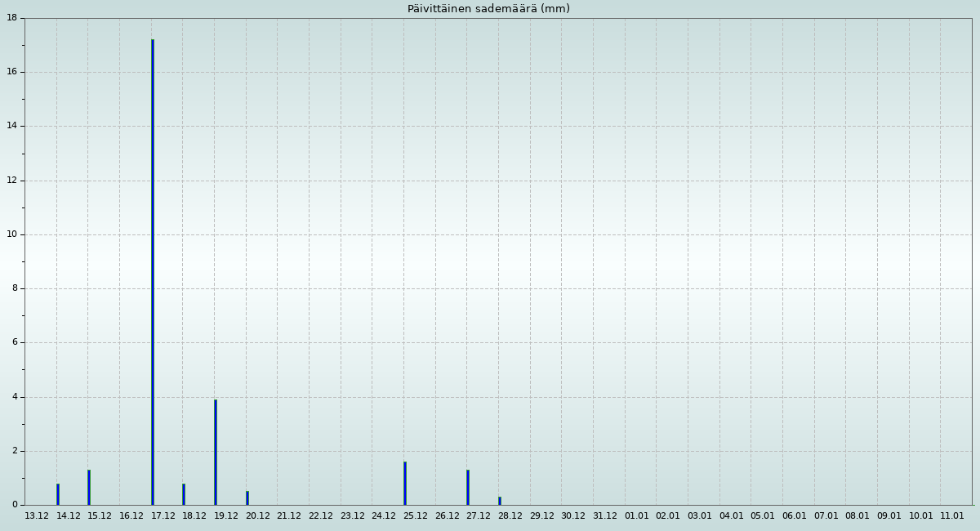Image resolution: width=980 pixels, height=531 pixels.
Task: Click the 01.01 date axis label
Action: [636, 516]
